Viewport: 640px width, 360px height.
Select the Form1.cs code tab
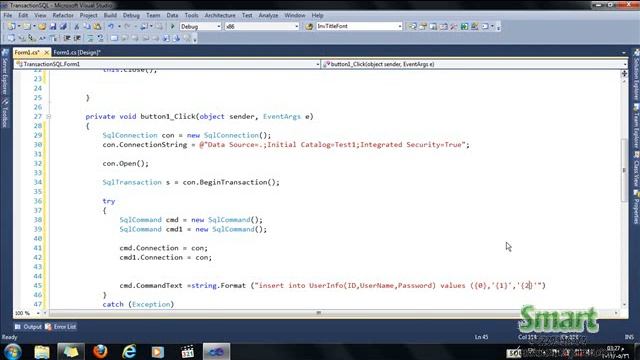coord(27,53)
